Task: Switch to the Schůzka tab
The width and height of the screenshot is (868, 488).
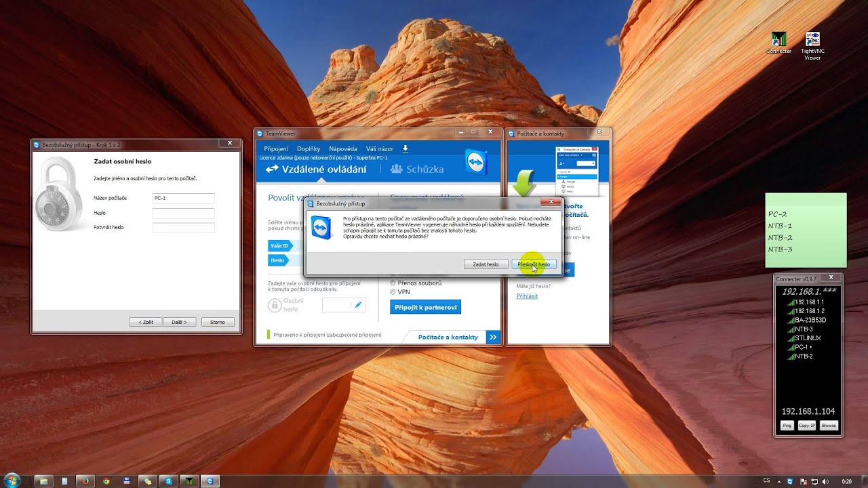Action: pos(417,169)
